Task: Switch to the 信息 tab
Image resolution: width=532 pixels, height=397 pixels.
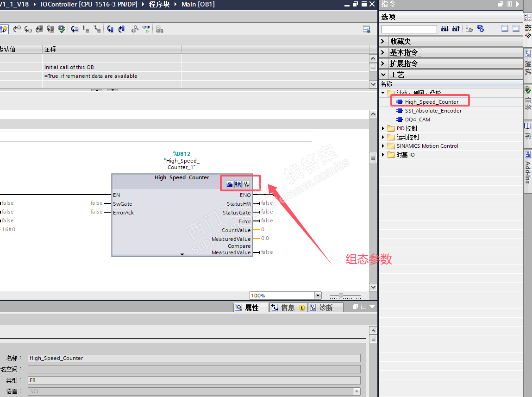Action: tap(288, 308)
